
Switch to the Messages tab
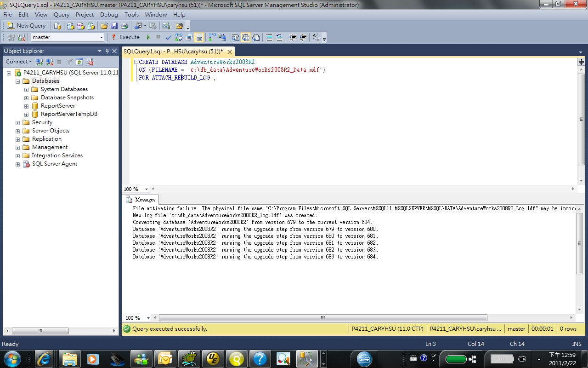click(x=141, y=200)
